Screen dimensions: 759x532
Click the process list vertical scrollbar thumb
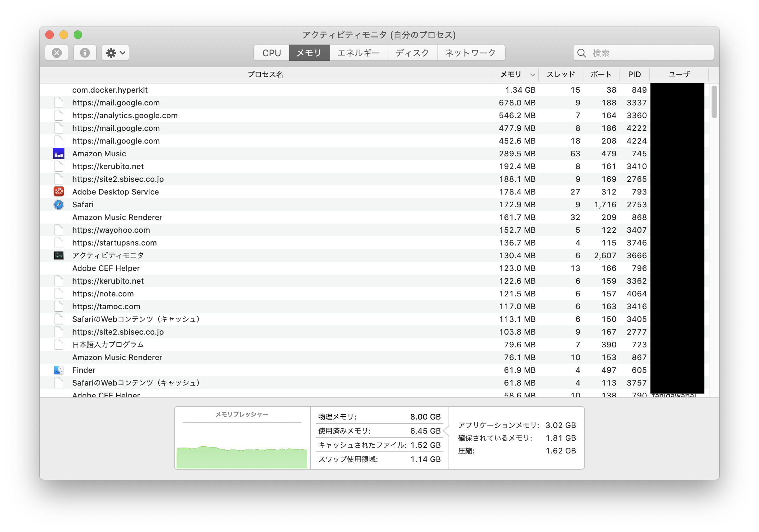point(714,102)
